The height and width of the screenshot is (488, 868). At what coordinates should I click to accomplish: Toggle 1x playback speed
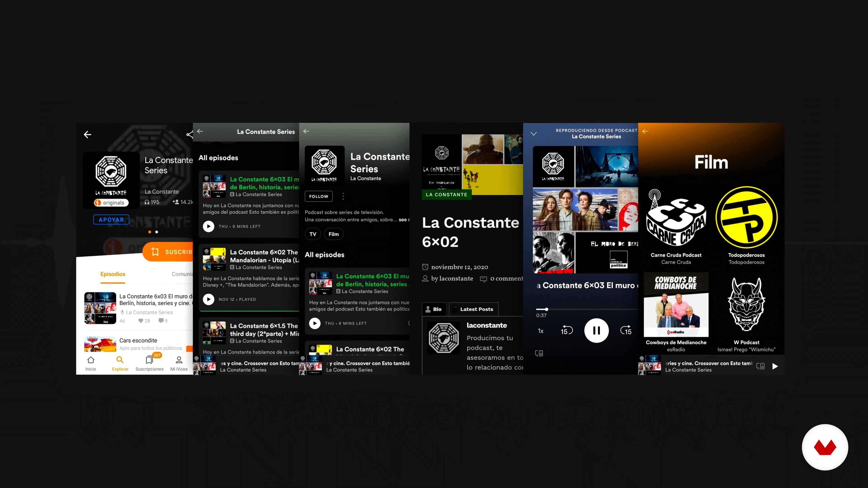[540, 331]
